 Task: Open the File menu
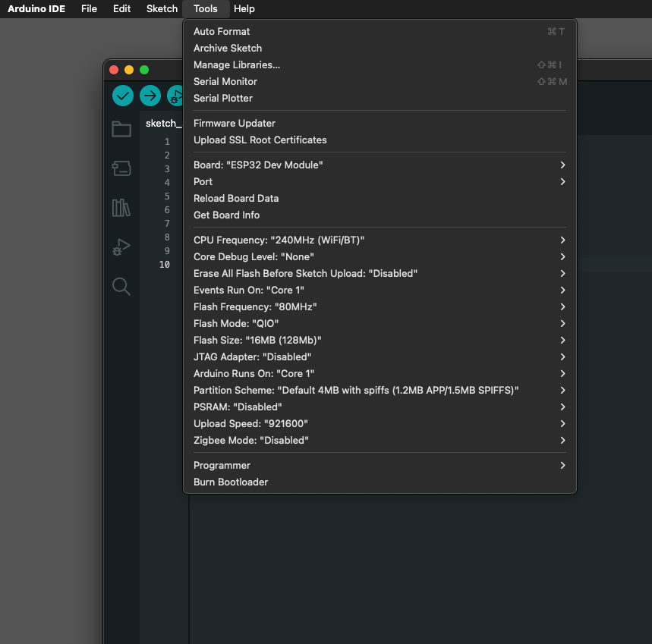(x=89, y=9)
